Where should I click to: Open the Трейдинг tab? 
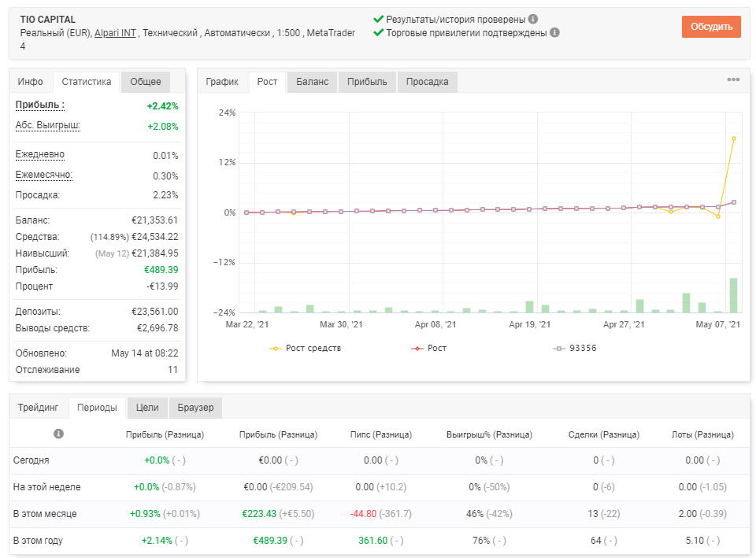pos(38,407)
